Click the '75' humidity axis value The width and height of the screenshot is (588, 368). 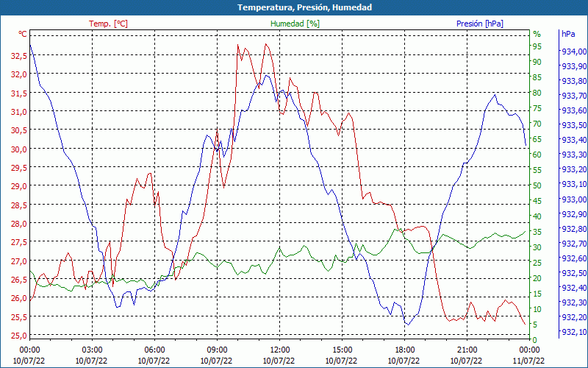[537, 108]
